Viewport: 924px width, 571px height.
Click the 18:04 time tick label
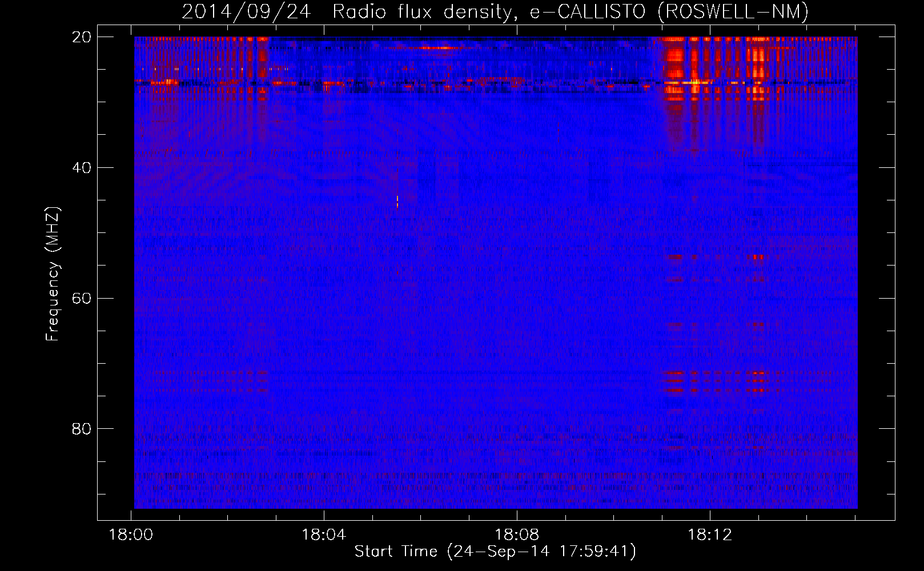pyautogui.click(x=324, y=535)
